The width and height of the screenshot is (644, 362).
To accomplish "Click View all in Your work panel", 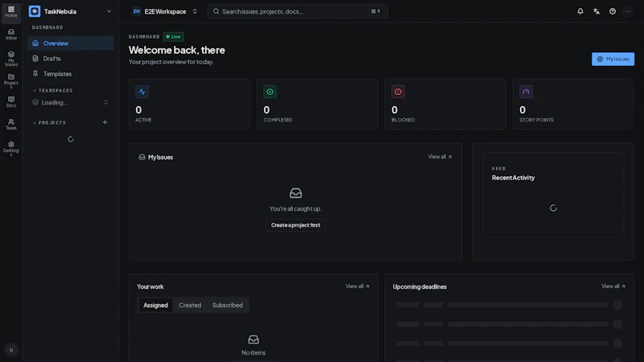I will pyautogui.click(x=357, y=286).
